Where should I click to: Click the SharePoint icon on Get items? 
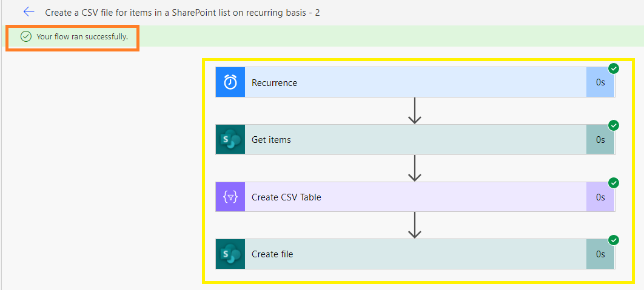pyautogui.click(x=230, y=139)
